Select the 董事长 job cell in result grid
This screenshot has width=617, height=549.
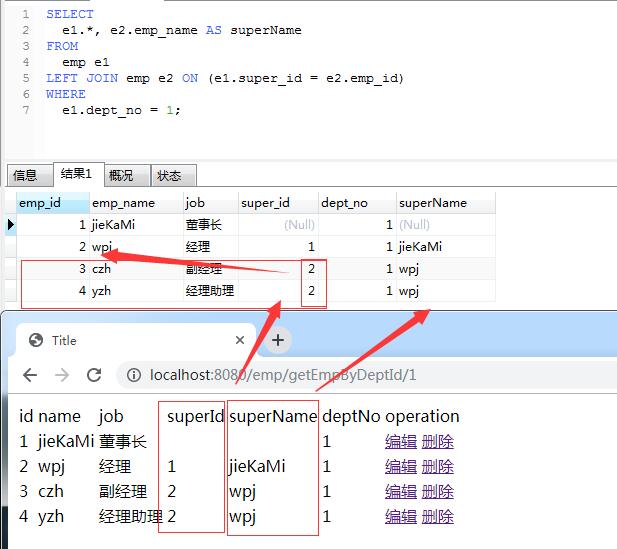point(211,225)
